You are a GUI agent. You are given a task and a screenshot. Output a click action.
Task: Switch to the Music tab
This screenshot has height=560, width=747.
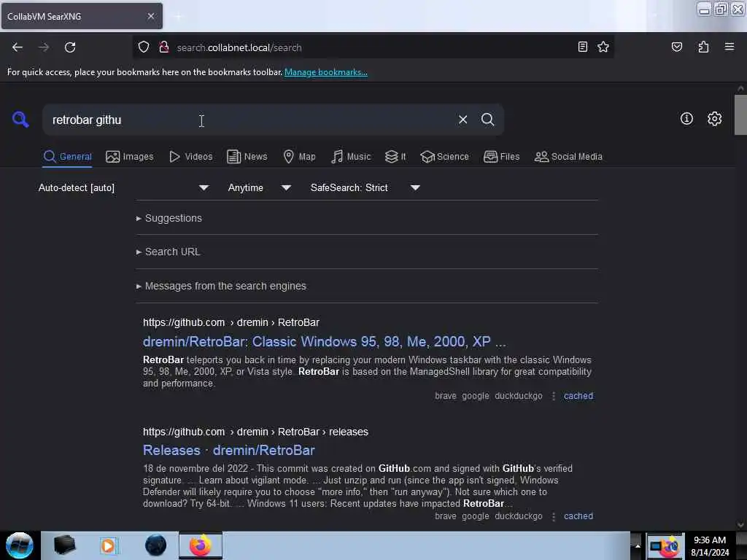(x=351, y=157)
